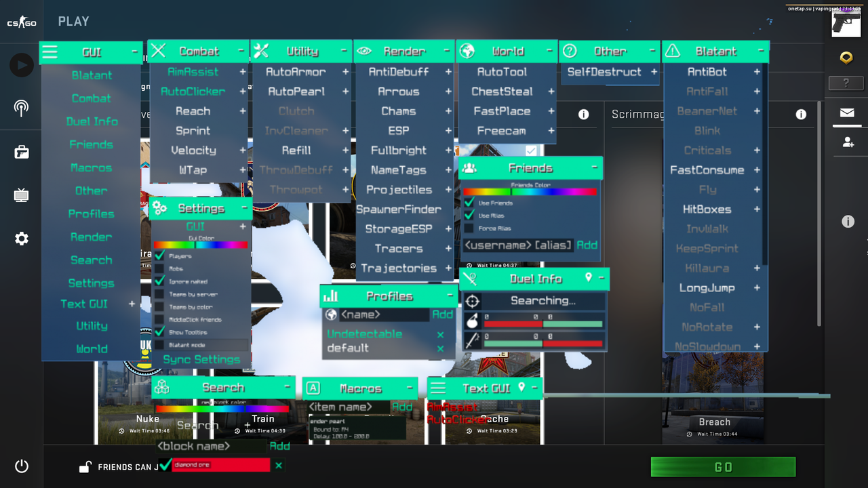Toggle Ignore naked checkbox
The height and width of the screenshot is (488, 868).
tap(159, 281)
